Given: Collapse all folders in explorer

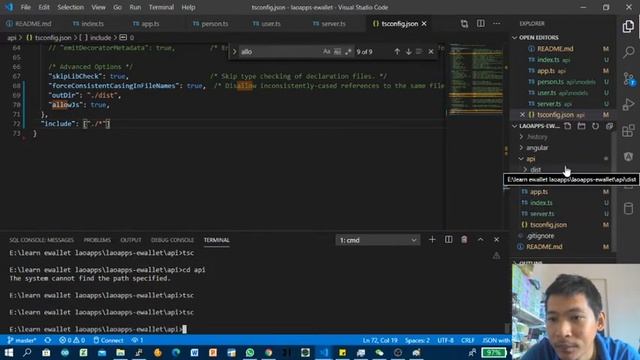Looking at the screenshot, I should pos(609,126).
